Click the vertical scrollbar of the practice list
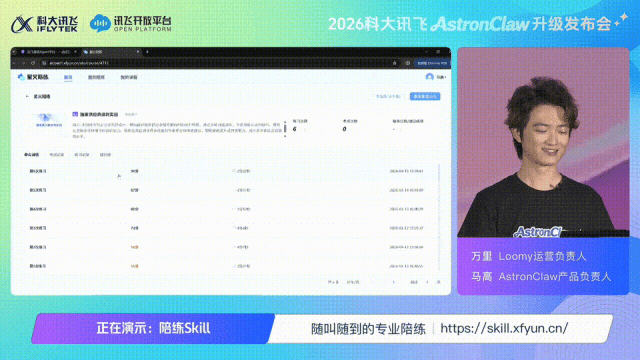 [439, 216]
